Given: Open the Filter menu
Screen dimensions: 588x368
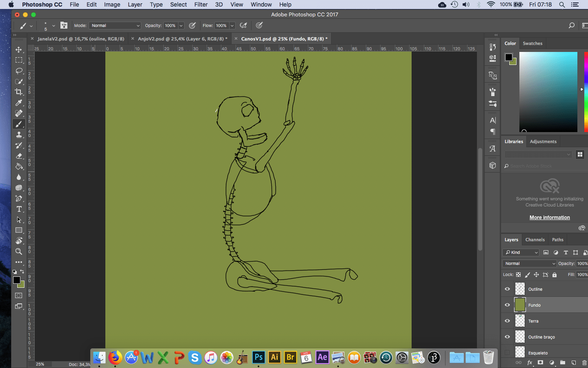Looking at the screenshot, I should pyautogui.click(x=200, y=4).
